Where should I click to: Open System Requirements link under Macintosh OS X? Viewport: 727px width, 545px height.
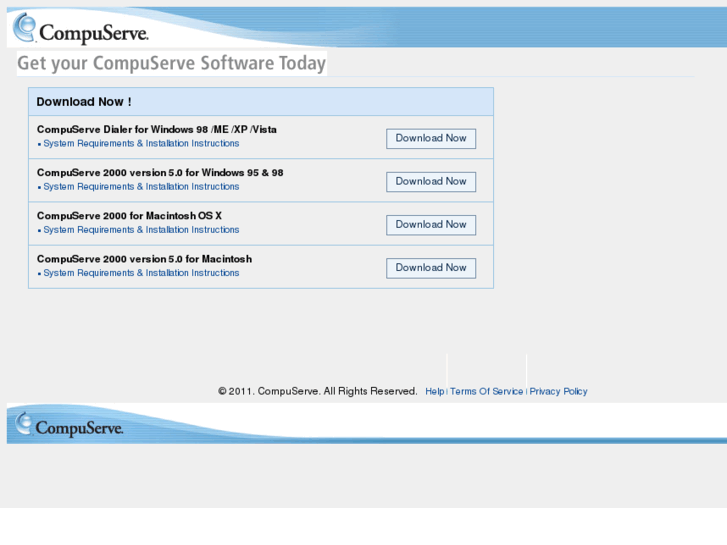tap(141, 230)
